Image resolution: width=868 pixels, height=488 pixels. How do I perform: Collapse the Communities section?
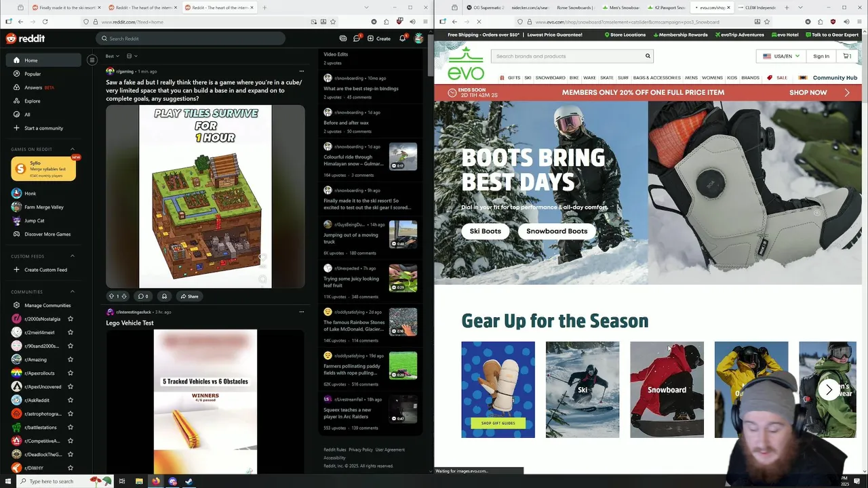click(73, 291)
